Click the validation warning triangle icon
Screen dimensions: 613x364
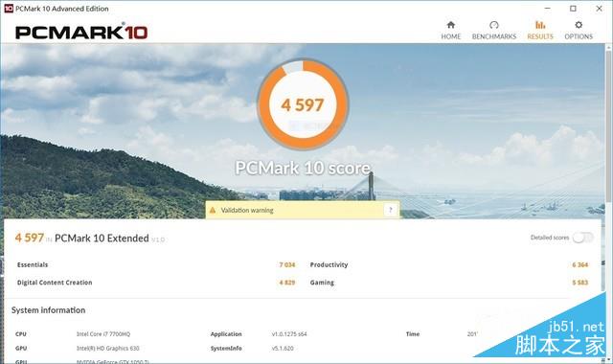pos(213,211)
